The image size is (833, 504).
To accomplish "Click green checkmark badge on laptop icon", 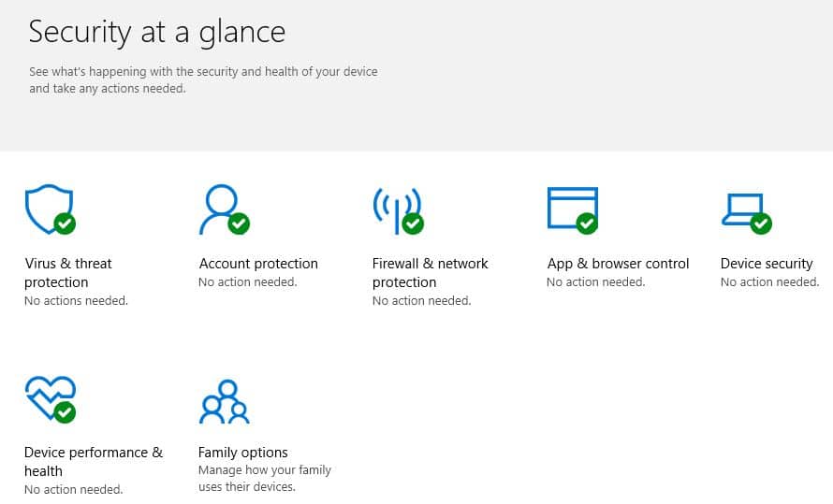I will pos(761,223).
